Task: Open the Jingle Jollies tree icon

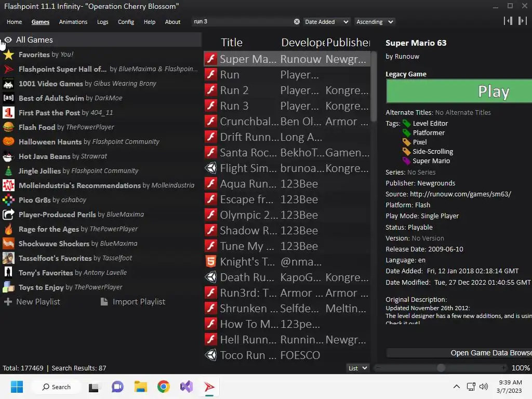Action: (x=8, y=171)
